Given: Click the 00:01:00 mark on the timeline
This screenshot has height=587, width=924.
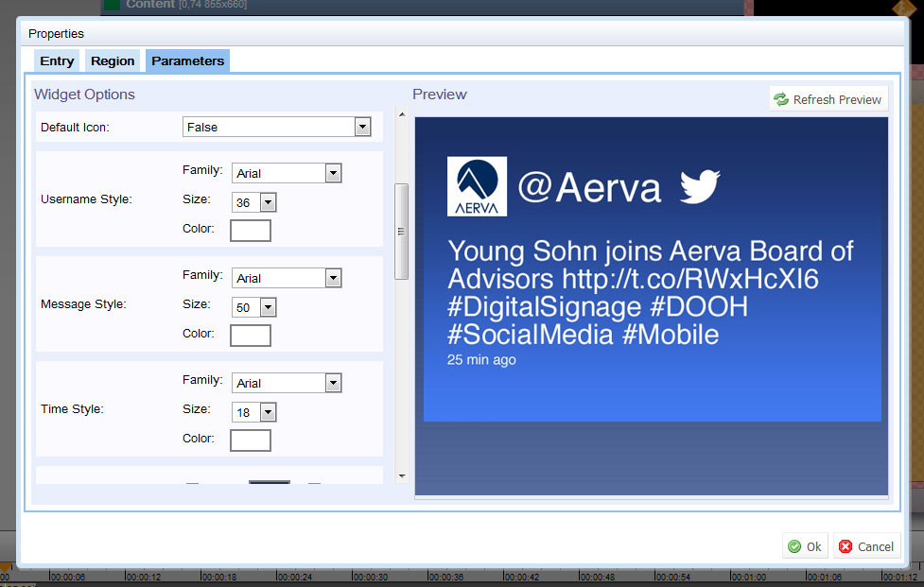Looking at the screenshot, I should point(748,577).
